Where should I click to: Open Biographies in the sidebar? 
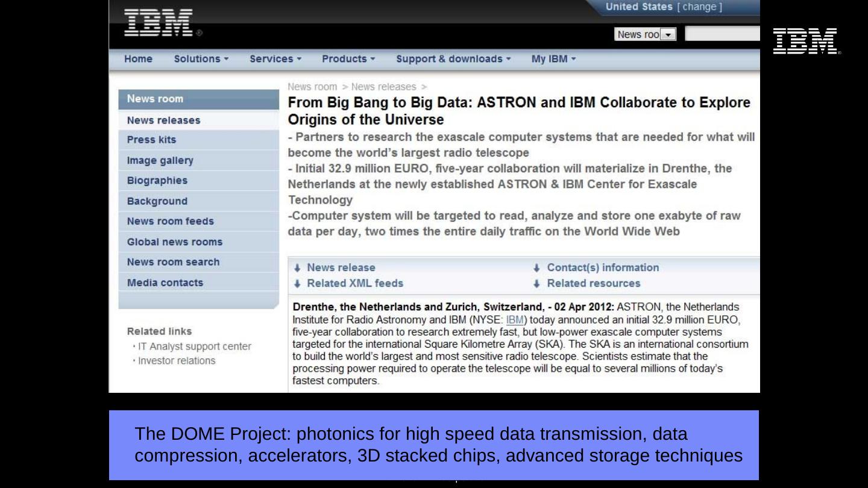[x=199, y=181]
